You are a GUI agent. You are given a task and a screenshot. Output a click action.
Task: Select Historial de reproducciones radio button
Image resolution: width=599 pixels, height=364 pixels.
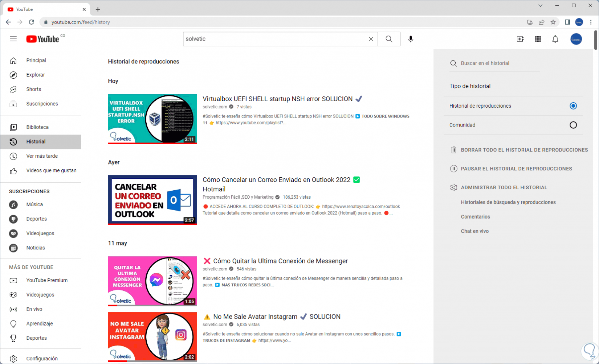[x=573, y=106]
